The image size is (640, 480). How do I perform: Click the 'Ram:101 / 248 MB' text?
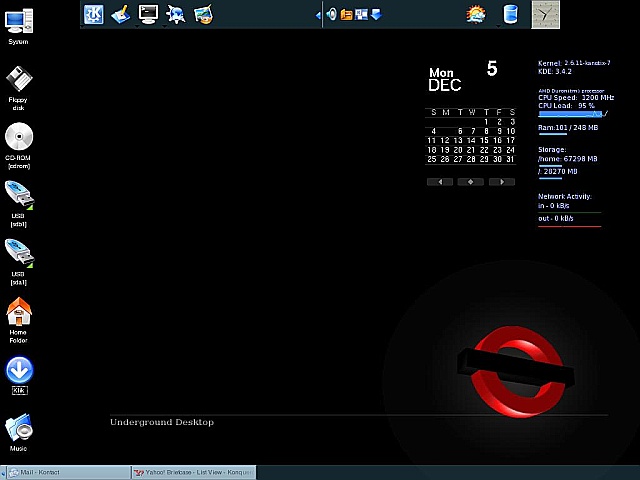[568, 128]
